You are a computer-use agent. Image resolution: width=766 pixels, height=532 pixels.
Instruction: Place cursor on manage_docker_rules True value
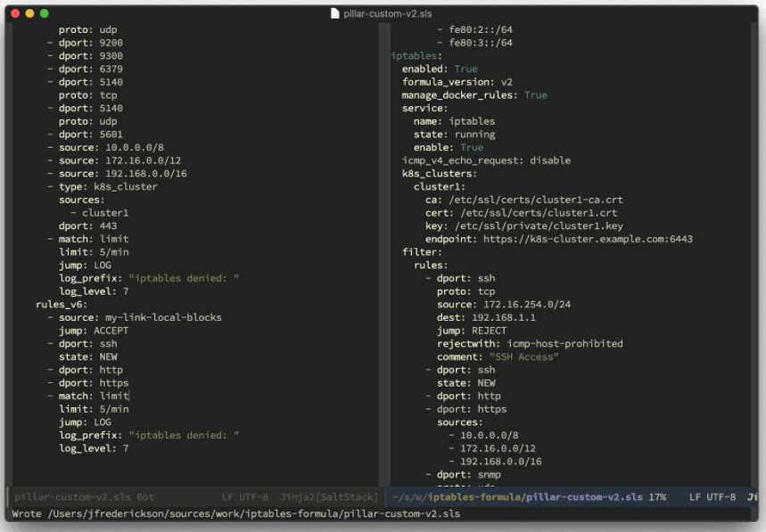[x=535, y=95]
